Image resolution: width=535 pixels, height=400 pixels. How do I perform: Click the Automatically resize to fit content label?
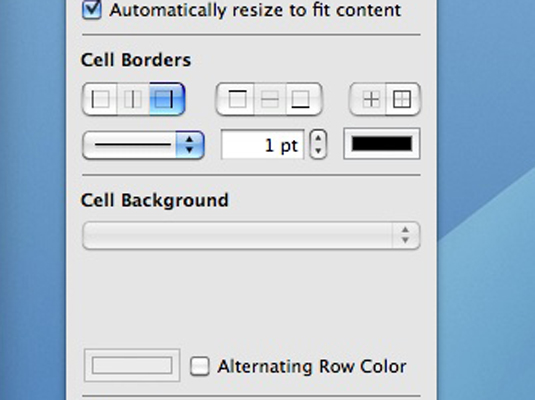point(255,10)
